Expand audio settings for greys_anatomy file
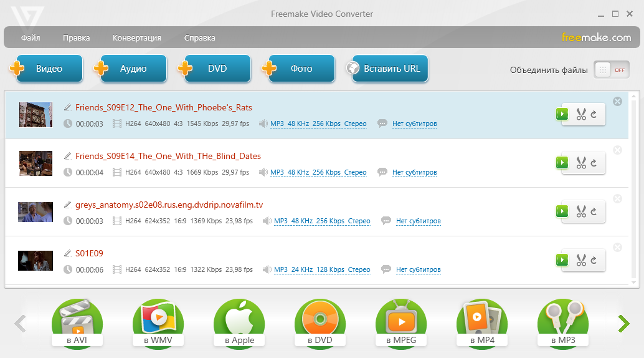644x358 pixels. 321,221
